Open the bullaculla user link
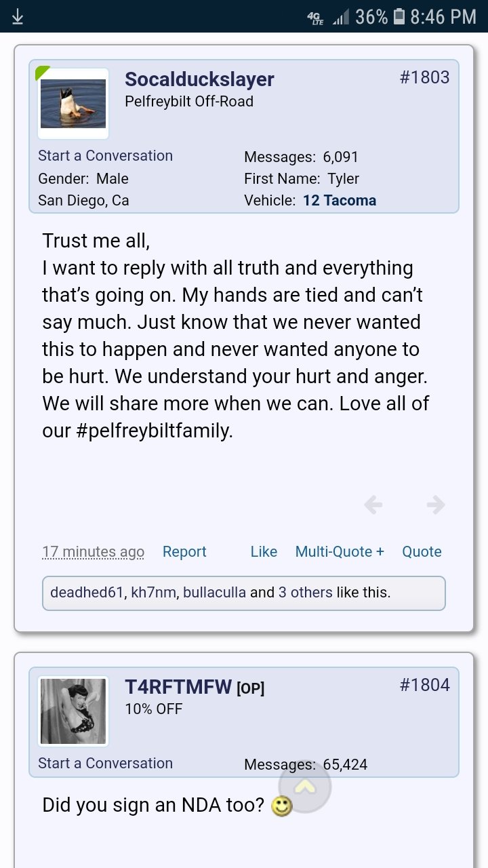The height and width of the screenshot is (868, 488). click(214, 593)
